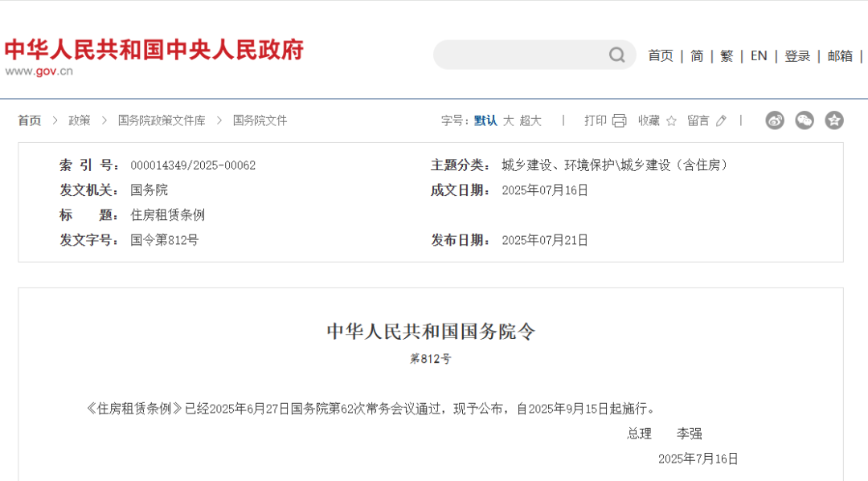Image resolution: width=868 pixels, height=481 pixels.
Task: Click the search magnifier icon
Action: (616, 55)
